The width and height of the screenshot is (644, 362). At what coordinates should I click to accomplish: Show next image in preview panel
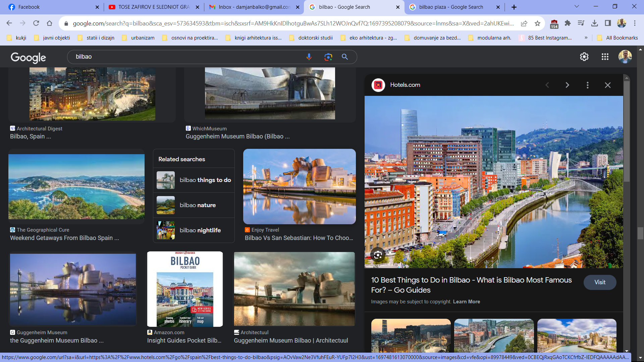click(567, 85)
